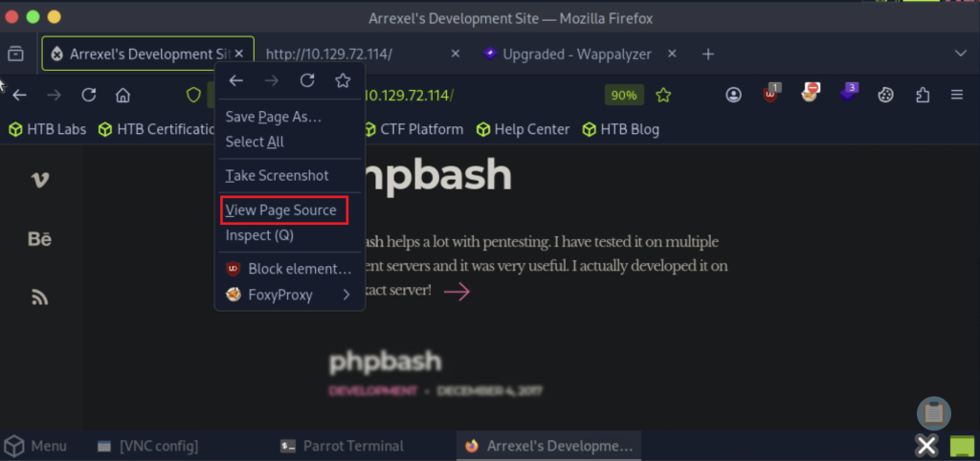Open the Wappalyzer toolbar extension icon

point(848,94)
